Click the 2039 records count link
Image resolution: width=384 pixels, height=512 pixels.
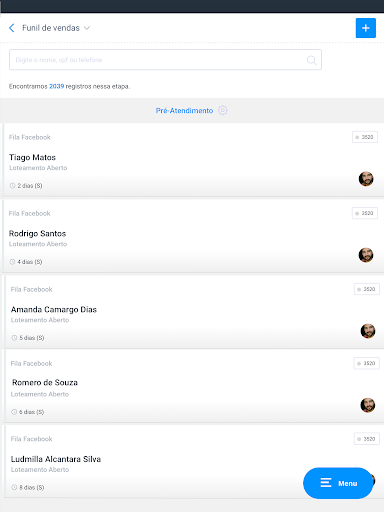[x=57, y=86]
